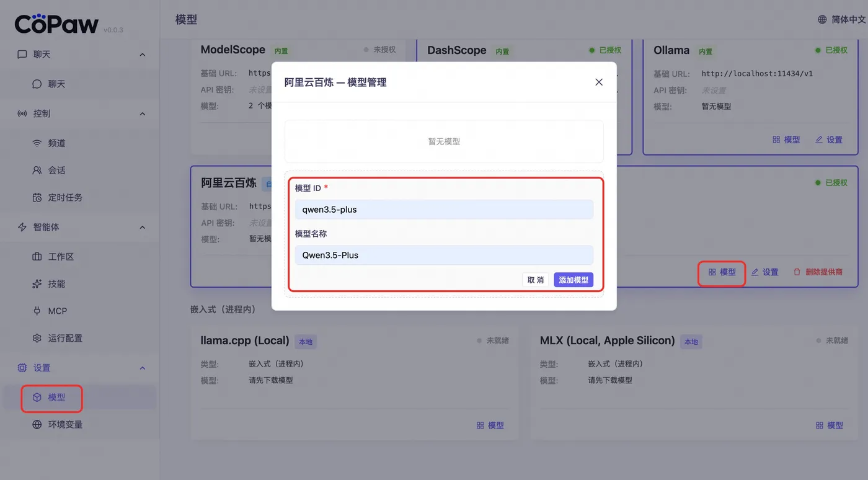Click the Wi-Fi signal icon beside 频道

click(x=37, y=143)
